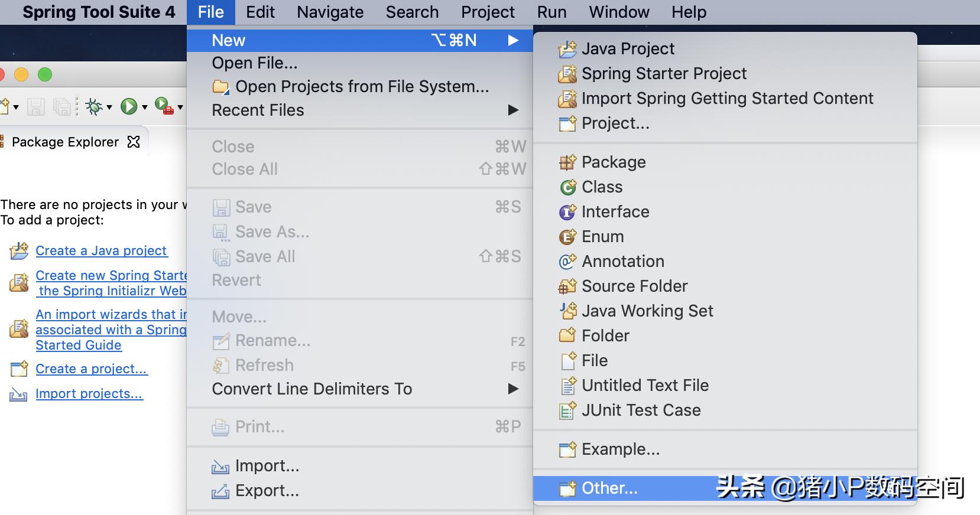This screenshot has height=515, width=980.
Task: Open the Run dropdown arrow in toolbar
Action: [144, 107]
